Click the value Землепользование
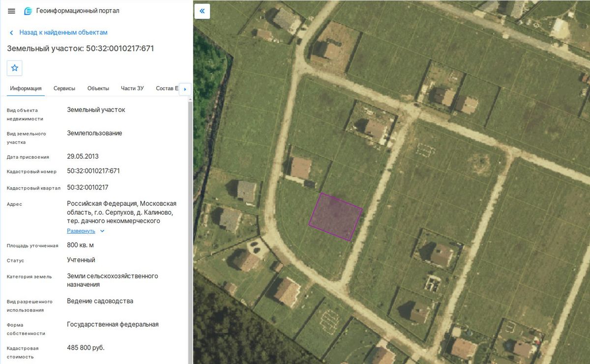Screen dimensions: 590x364 (94, 133)
